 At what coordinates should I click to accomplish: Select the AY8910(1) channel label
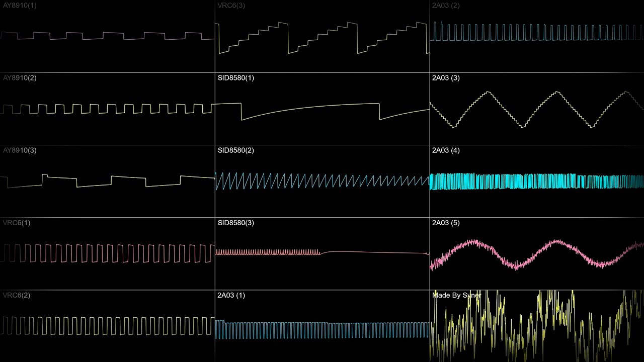click(x=20, y=6)
